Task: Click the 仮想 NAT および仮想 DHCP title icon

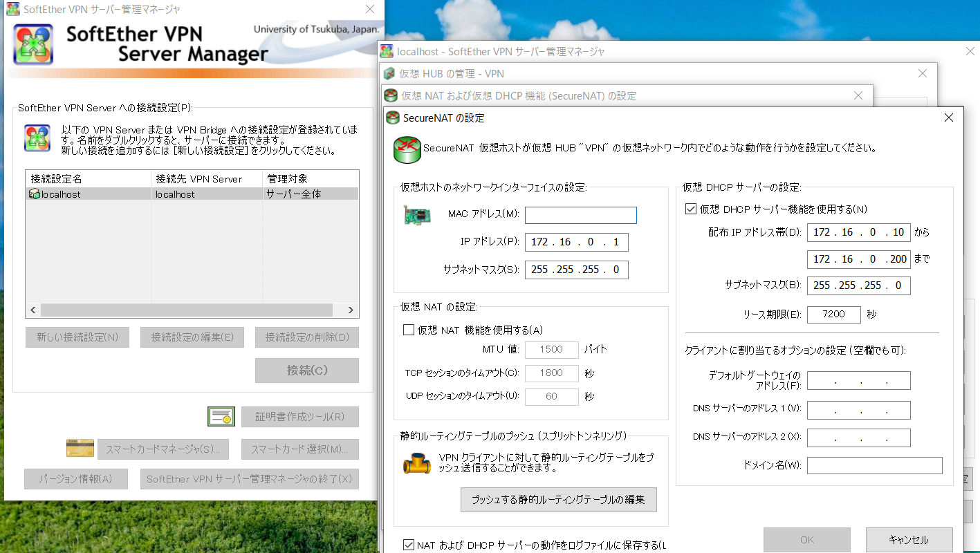Action: pyautogui.click(x=391, y=95)
